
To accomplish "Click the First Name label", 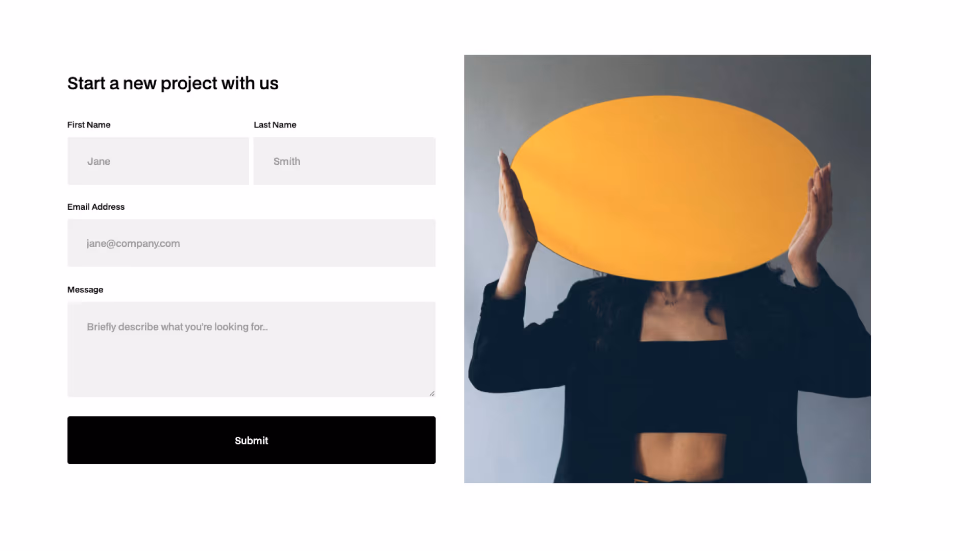I will point(89,125).
